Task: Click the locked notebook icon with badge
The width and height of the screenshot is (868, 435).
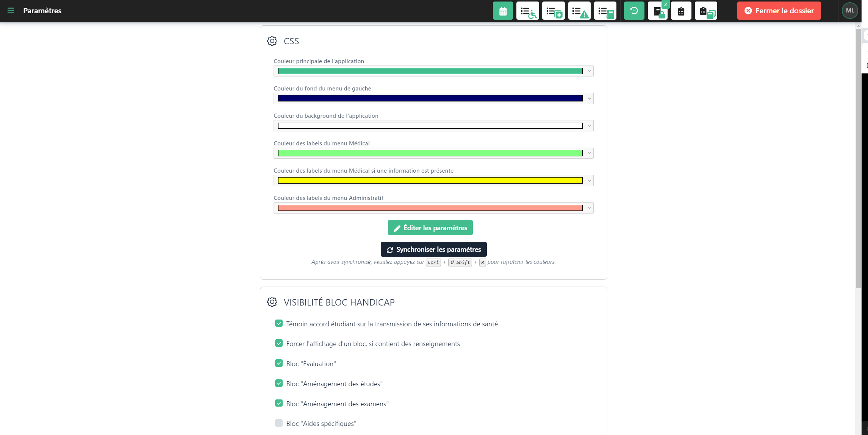Action: click(658, 11)
